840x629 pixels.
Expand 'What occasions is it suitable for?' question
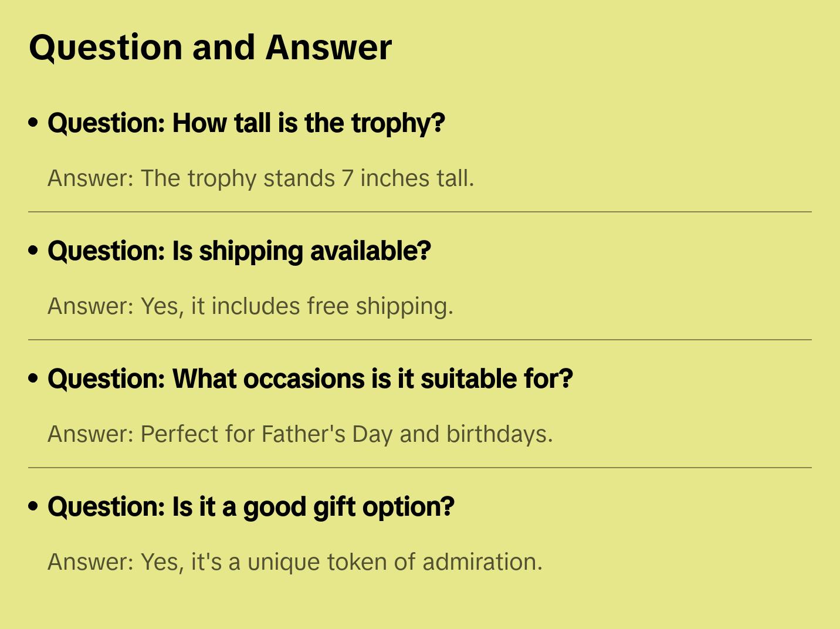pyautogui.click(x=310, y=379)
